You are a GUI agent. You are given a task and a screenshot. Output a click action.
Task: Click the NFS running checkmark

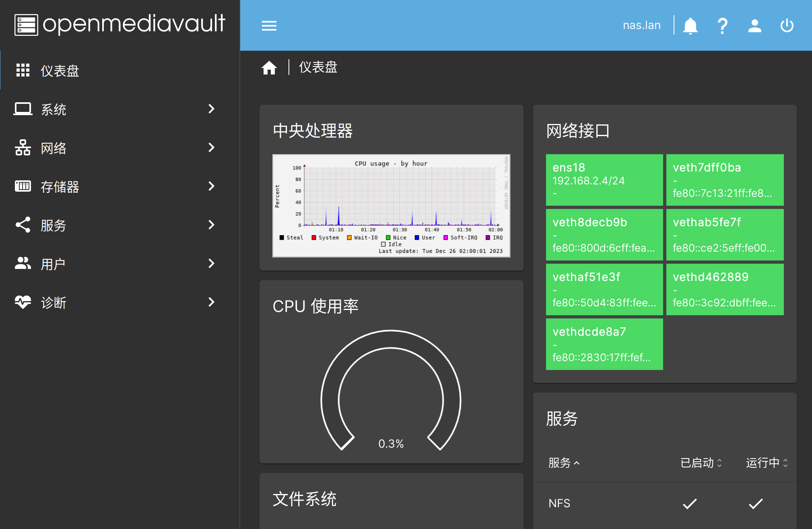click(x=756, y=504)
